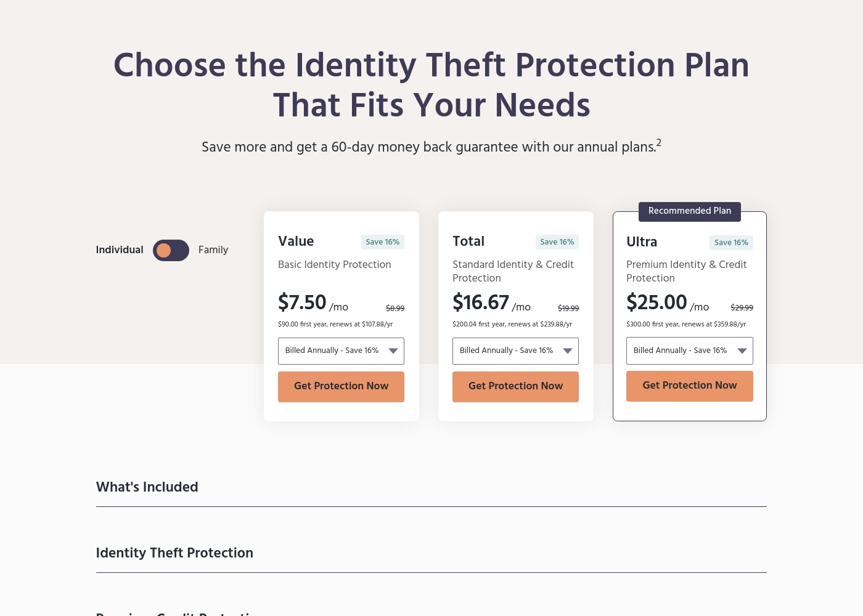Open Ultra plan billing dropdown

coord(690,351)
